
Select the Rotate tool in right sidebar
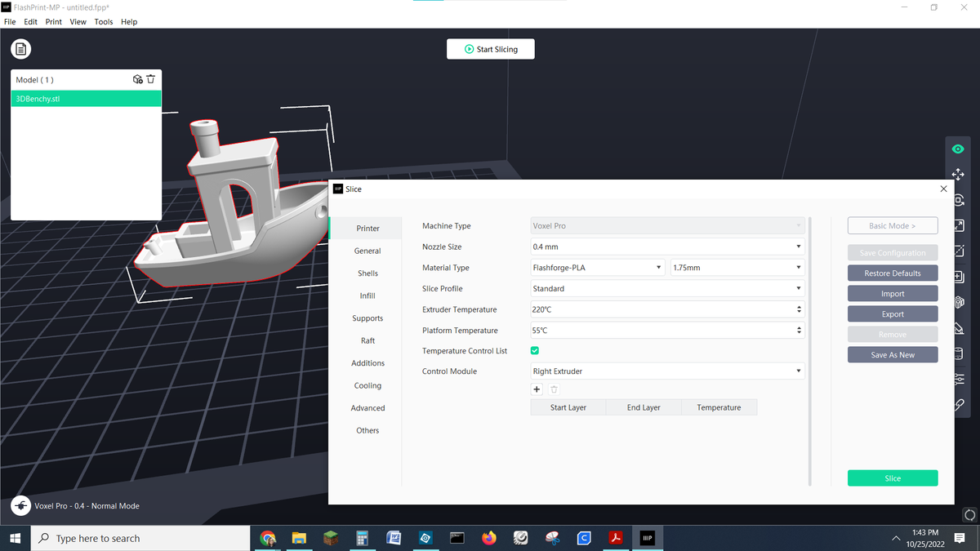point(958,200)
